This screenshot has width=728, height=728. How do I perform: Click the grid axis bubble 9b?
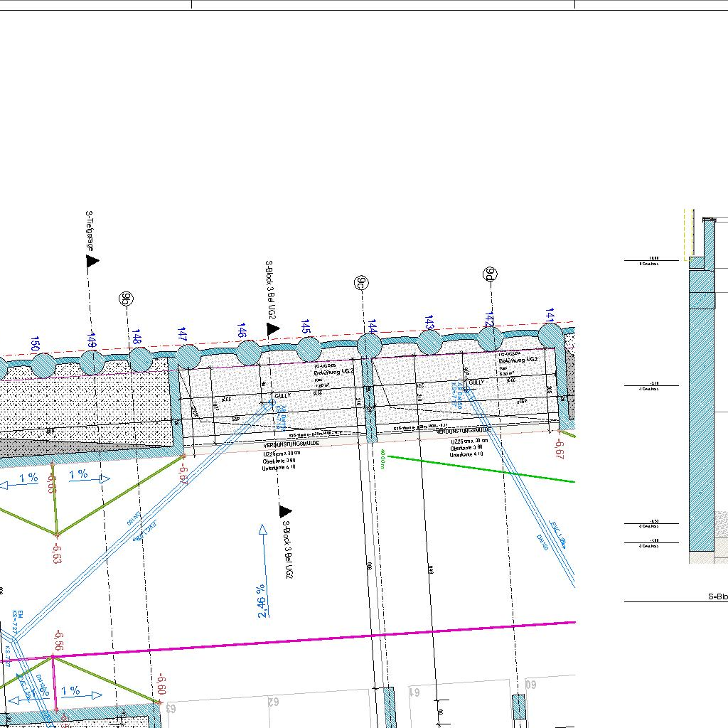coord(127,299)
